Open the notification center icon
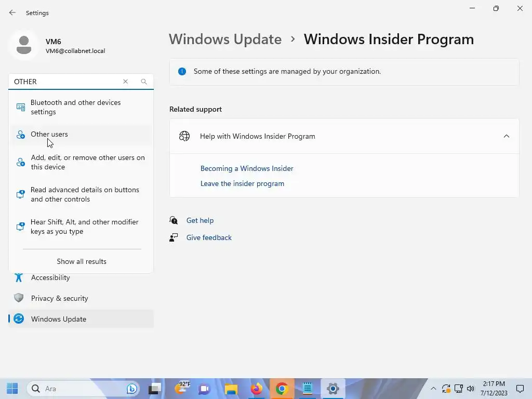The height and width of the screenshot is (399, 532). pos(520,389)
